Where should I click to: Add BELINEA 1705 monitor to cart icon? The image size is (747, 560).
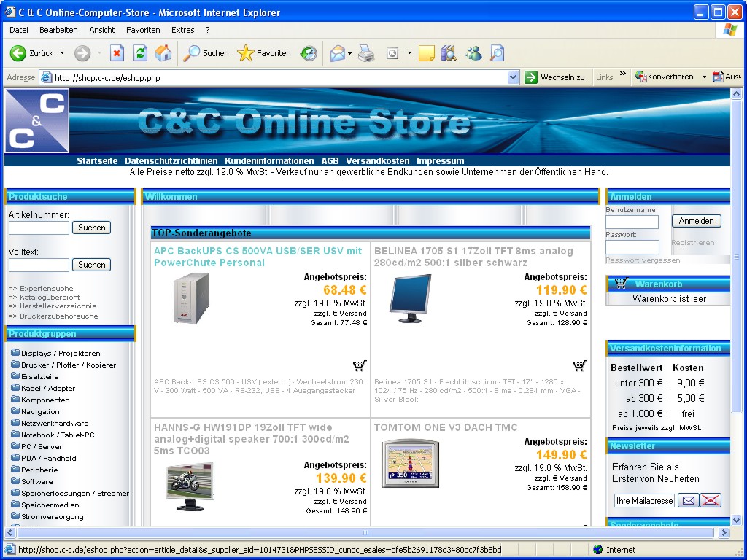tap(580, 366)
